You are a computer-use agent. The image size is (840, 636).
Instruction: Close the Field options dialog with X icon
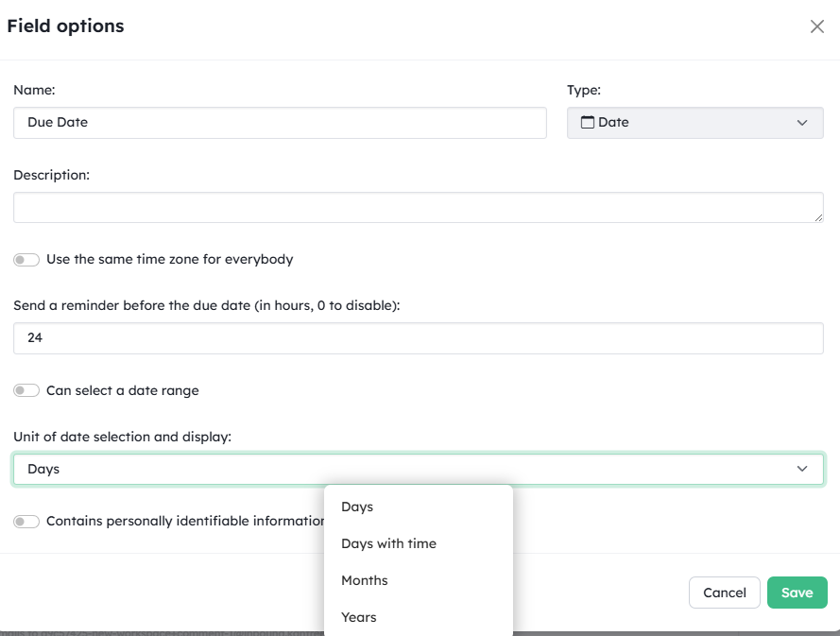coord(817,26)
